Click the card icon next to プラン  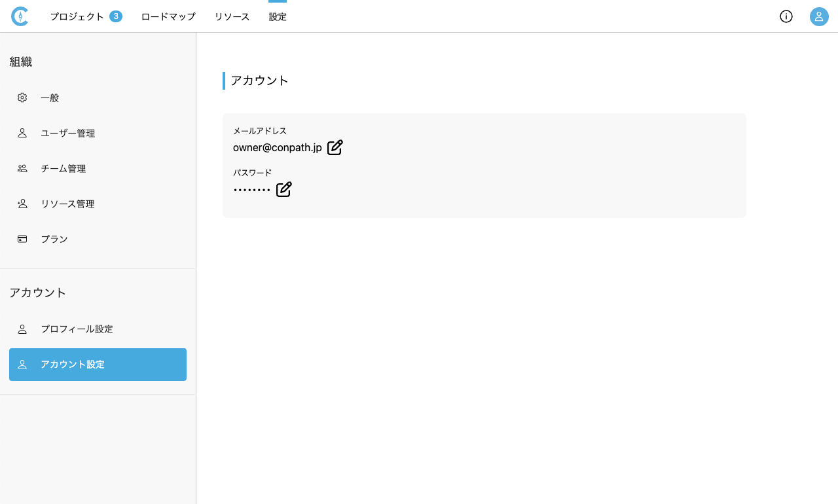pyautogui.click(x=22, y=240)
